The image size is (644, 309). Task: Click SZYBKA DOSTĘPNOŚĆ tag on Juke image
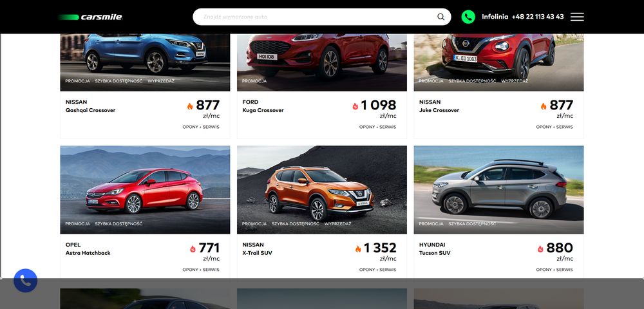(x=472, y=81)
